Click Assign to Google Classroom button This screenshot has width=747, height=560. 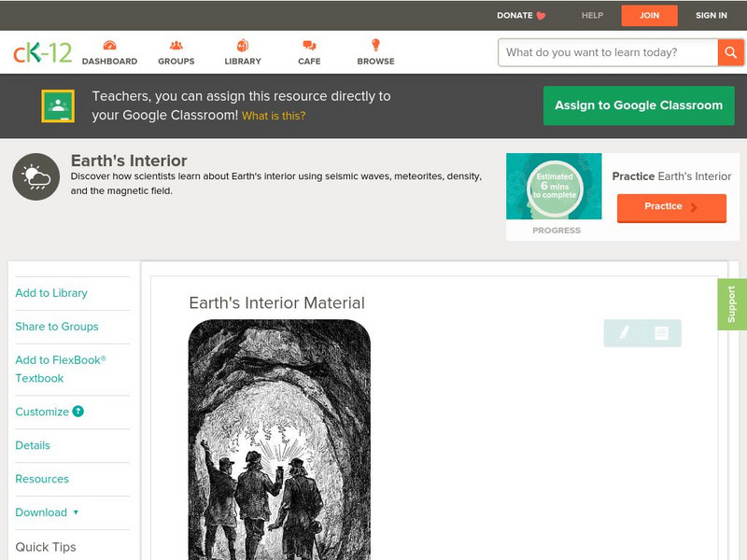coord(639,105)
